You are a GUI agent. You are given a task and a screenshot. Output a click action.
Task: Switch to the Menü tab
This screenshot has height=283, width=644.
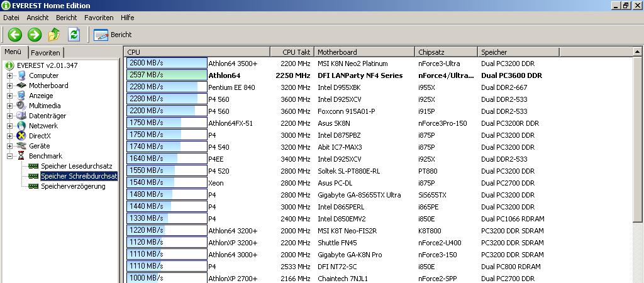click(14, 52)
